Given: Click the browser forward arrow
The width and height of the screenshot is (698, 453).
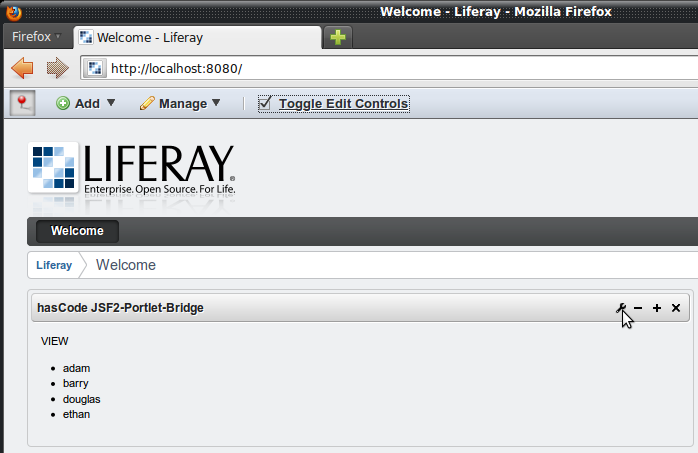Looking at the screenshot, I should pos(57,68).
